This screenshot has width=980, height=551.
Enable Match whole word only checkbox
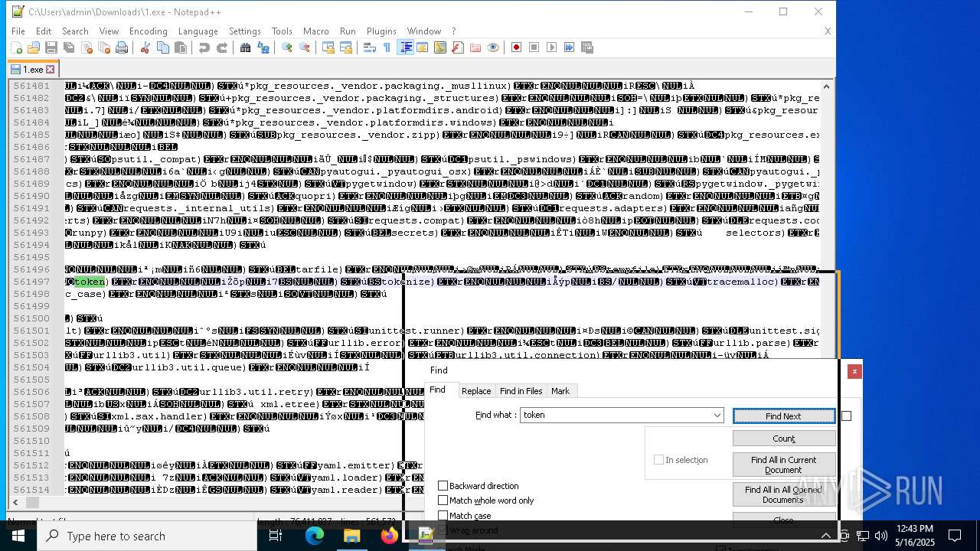(x=443, y=500)
